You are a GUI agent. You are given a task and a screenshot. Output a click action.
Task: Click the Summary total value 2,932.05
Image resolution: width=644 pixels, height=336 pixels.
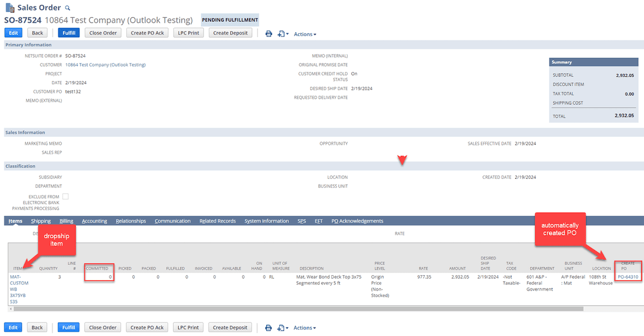(624, 115)
